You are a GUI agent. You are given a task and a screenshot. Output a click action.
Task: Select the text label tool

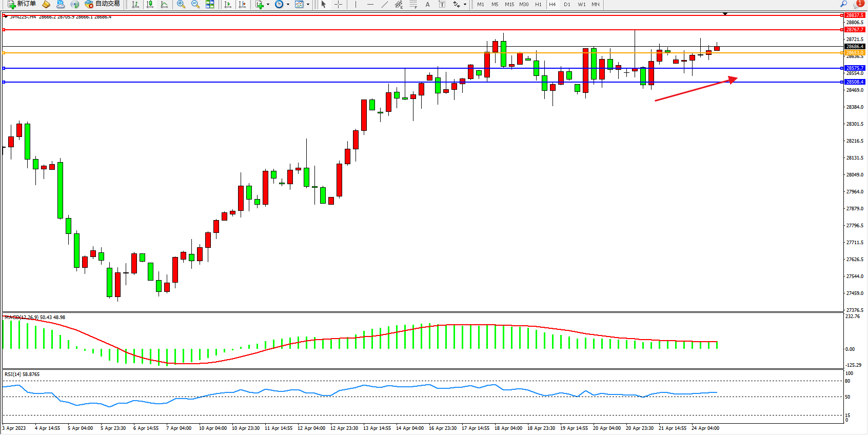click(x=427, y=4)
